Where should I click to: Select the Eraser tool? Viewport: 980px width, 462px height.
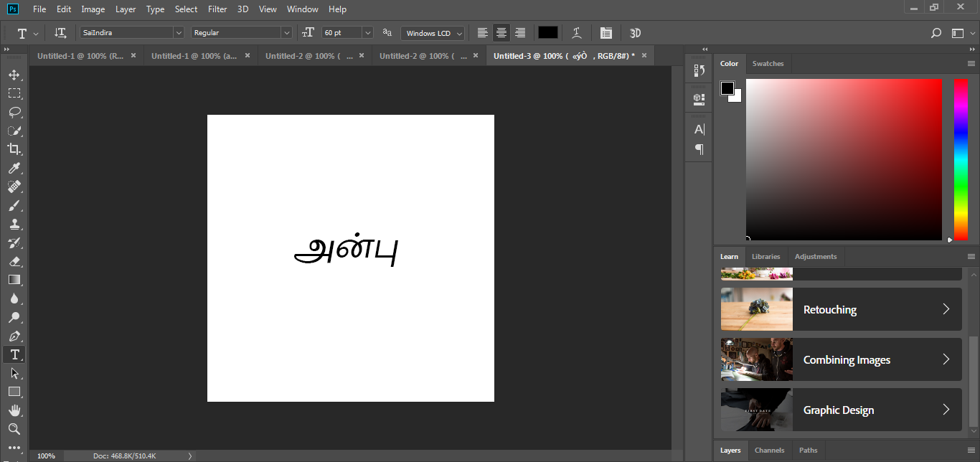point(14,261)
